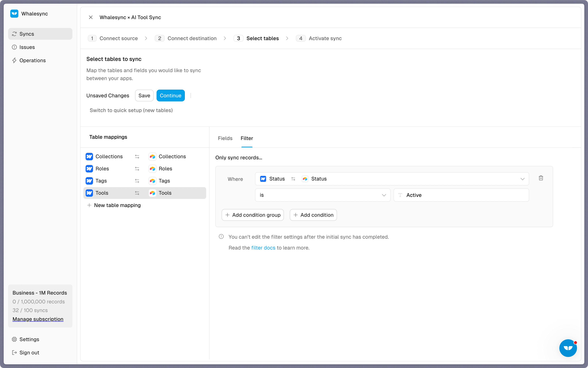Click the sync arrows icon in Tools row

tap(137, 193)
